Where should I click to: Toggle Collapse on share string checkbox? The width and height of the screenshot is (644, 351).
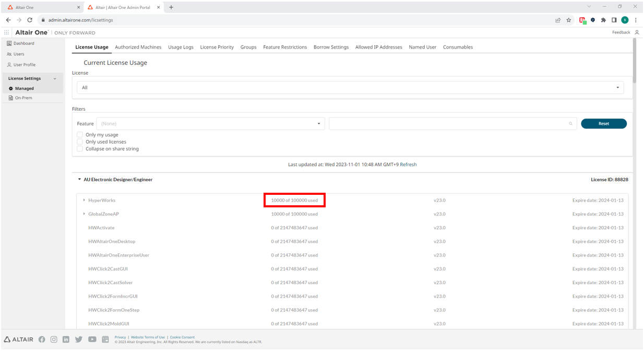click(80, 149)
